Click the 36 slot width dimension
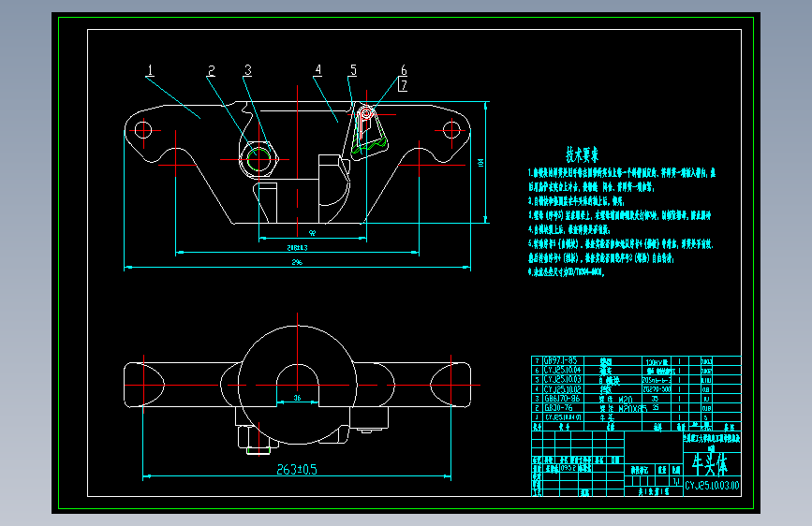 click(x=297, y=398)
